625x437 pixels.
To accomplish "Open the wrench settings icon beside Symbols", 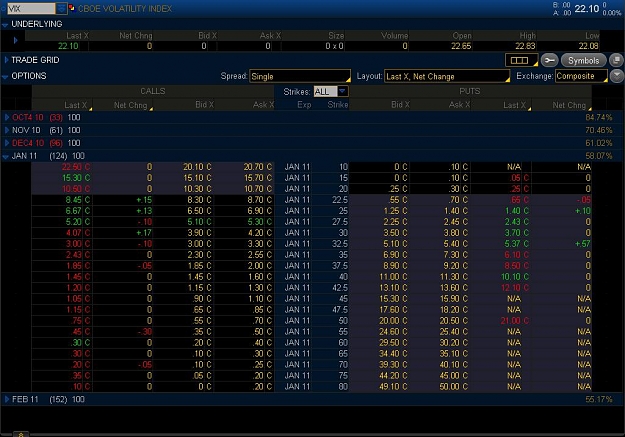I will point(549,61).
